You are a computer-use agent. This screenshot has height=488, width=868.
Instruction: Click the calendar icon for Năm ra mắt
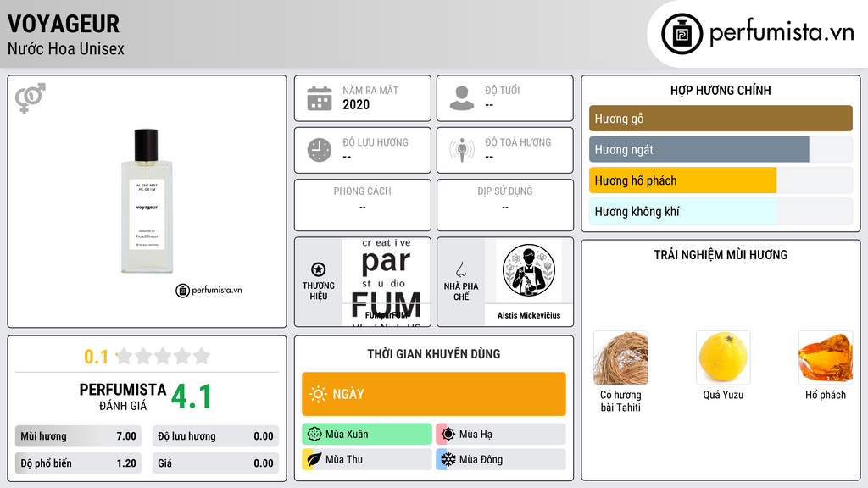[x=320, y=98]
